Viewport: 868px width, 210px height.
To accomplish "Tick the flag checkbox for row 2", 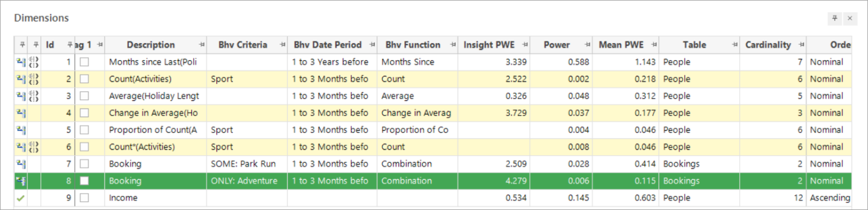I will click(85, 79).
